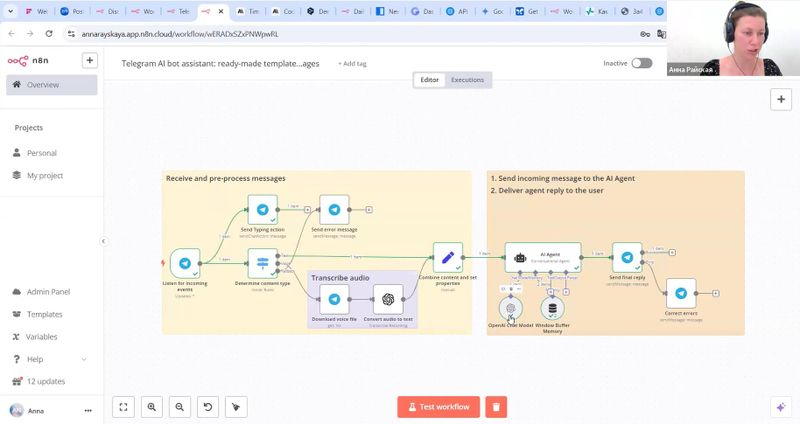The width and height of the screenshot is (800, 424).
Task: Open the AI Agent node
Action: 542,257
